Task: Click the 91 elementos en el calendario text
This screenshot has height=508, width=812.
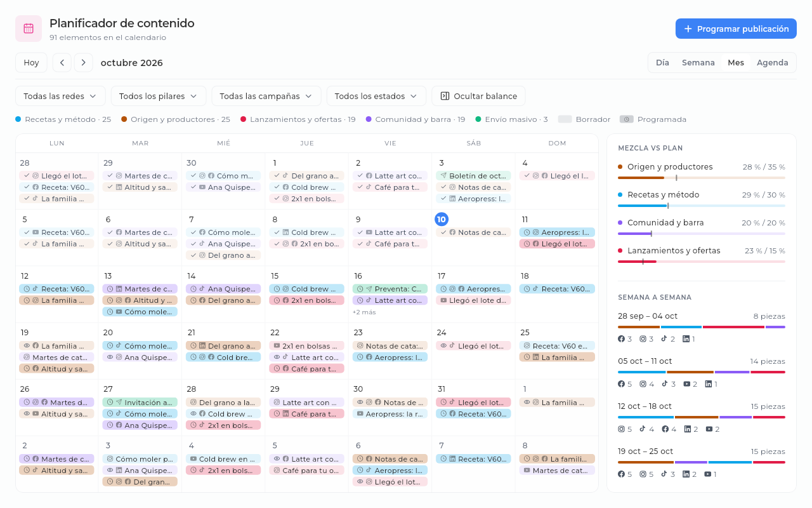Action: pyautogui.click(x=108, y=37)
